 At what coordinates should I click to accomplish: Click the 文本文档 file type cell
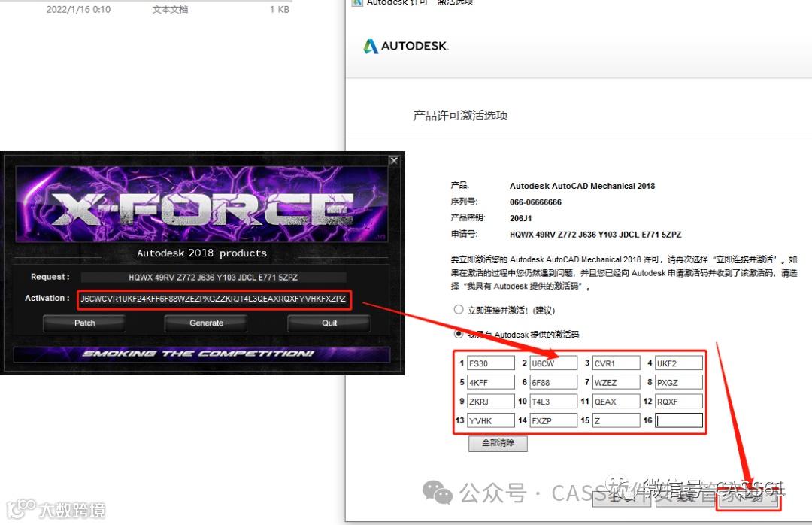[170, 9]
